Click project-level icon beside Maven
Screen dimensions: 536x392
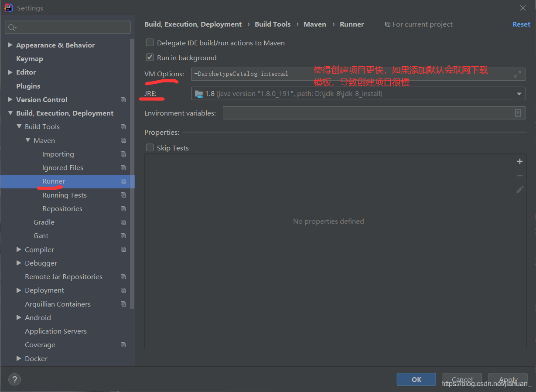click(123, 140)
